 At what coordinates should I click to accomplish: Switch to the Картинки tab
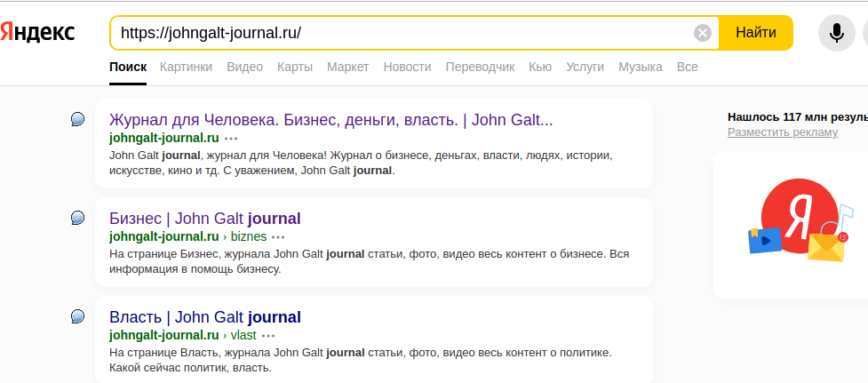pyautogui.click(x=186, y=67)
